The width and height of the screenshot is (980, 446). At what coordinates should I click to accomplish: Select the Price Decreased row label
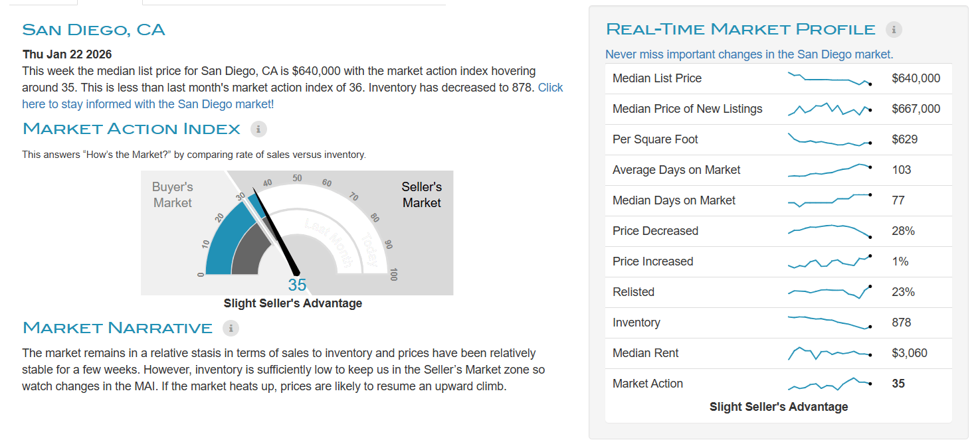[x=655, y=231]
